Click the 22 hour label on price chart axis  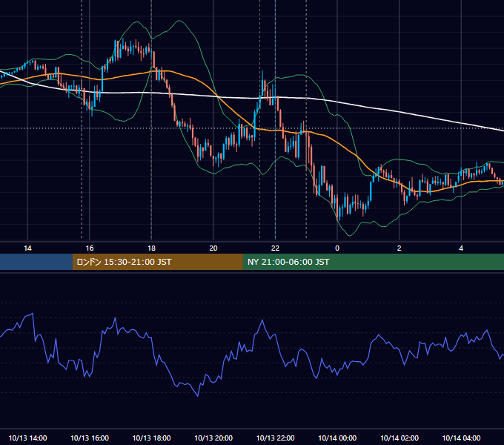(x=275, y=248)
